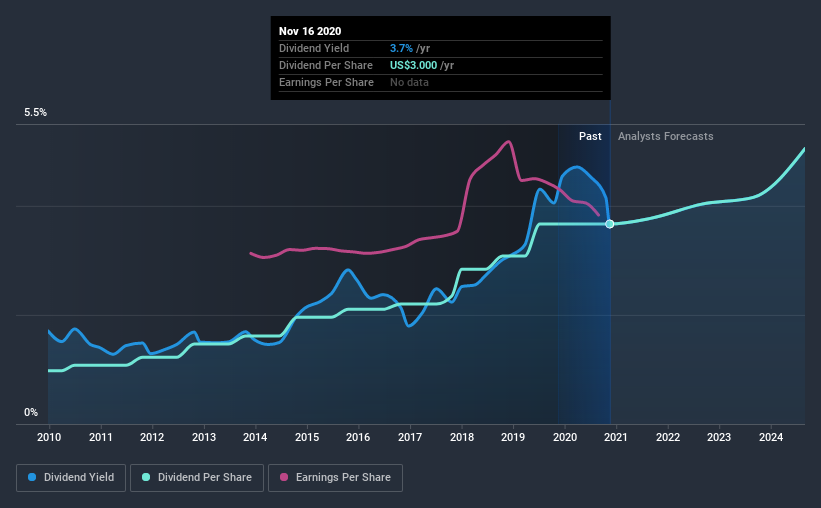Select the 2013 x-axis label
The image size is (821, 508).
(x=204, y=437)
